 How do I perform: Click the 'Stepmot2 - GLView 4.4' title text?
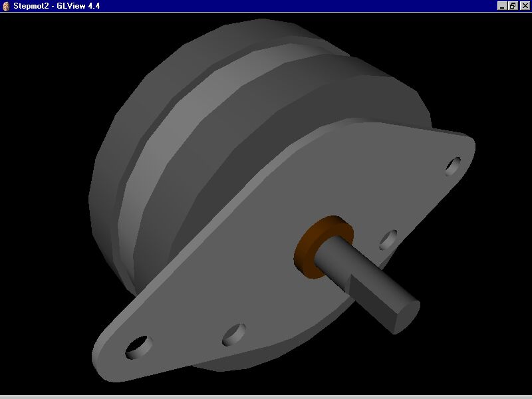coord(57,6)
